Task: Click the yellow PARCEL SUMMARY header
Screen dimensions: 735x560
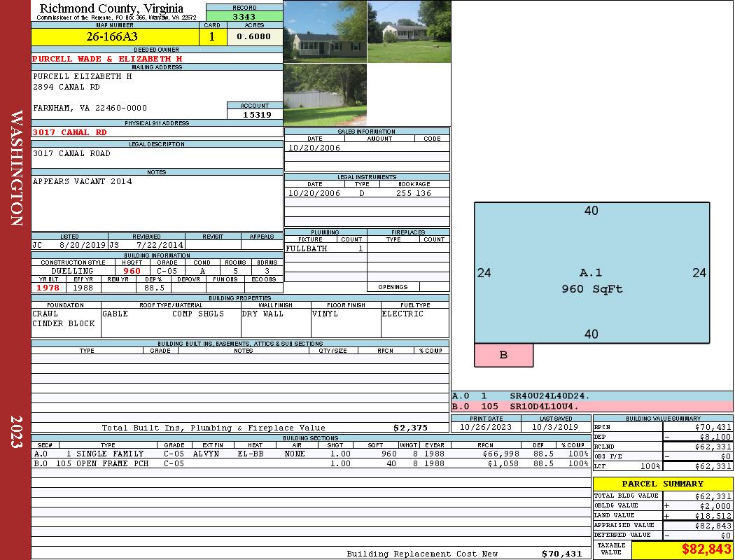Action: point(662,484)
